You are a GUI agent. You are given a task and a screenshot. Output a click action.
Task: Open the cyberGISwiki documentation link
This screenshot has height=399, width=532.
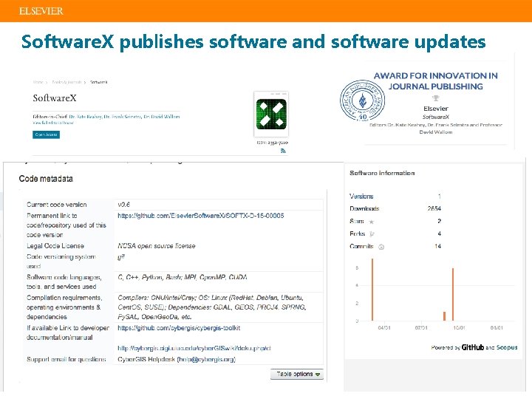[194, 348]
